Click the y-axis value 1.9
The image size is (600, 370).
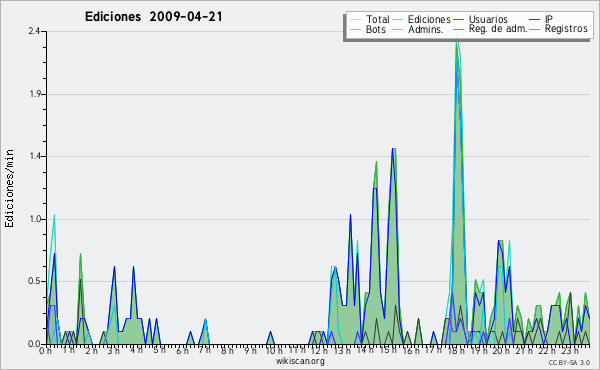click(x=34, y=94)
